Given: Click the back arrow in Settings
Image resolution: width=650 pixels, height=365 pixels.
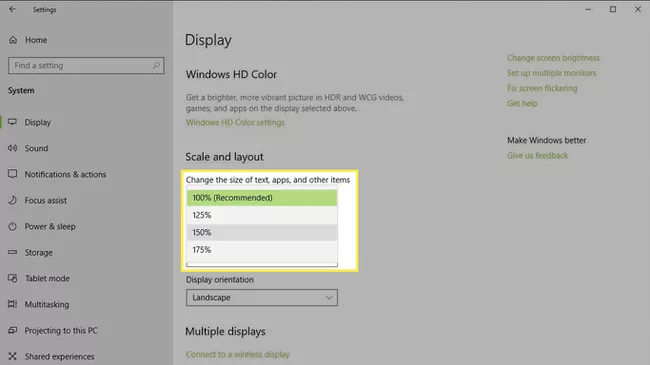Looking at the screenshot, I should click(x=12, y=9).
